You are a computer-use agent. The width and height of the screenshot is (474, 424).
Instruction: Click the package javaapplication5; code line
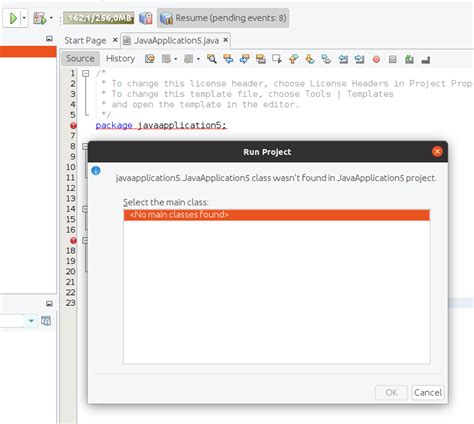tap(161, 125)
